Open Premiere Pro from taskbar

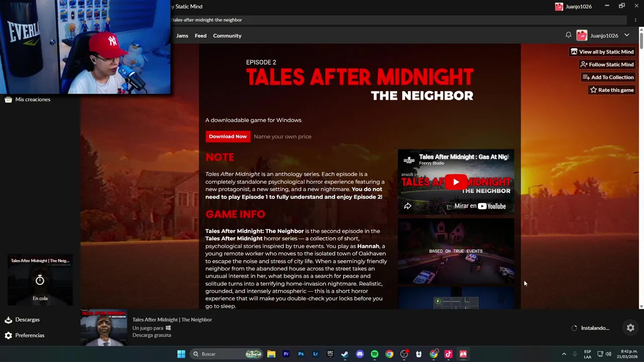pyautogui.click(x=286, y=354)
